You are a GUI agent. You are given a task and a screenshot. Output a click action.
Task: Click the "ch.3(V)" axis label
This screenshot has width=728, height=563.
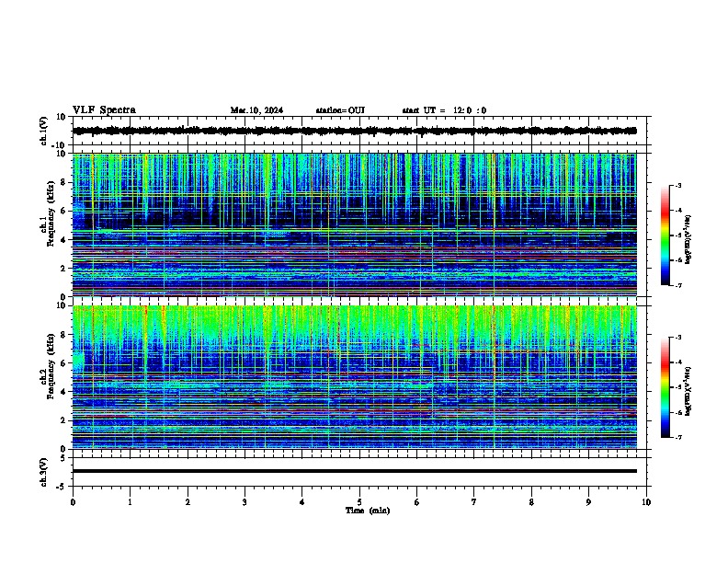coord(43,473)
